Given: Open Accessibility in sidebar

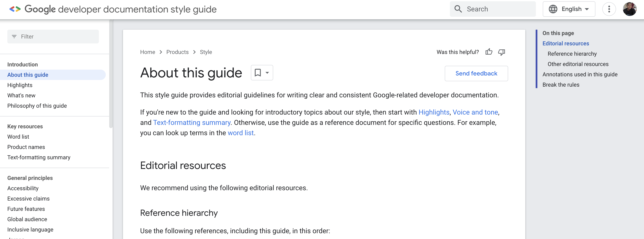Looking at the screenshot, I should pyautogui.click(x=23, y=188).
